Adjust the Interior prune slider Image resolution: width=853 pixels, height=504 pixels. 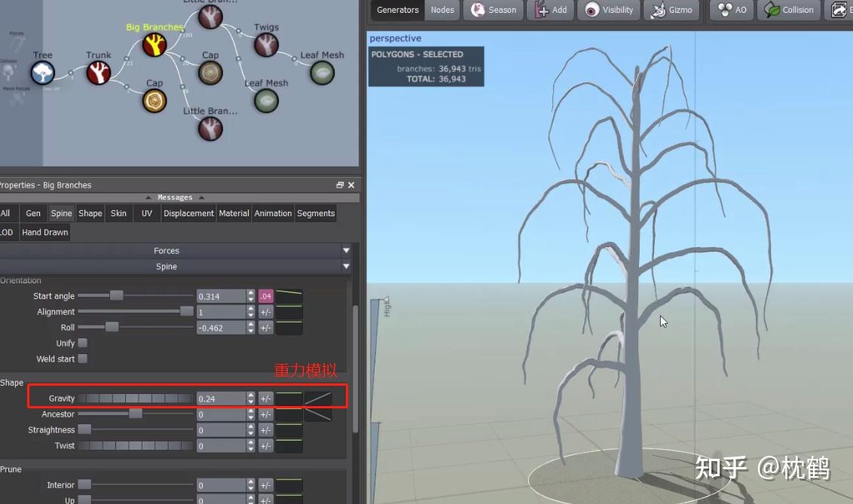[x=84, y=484]
